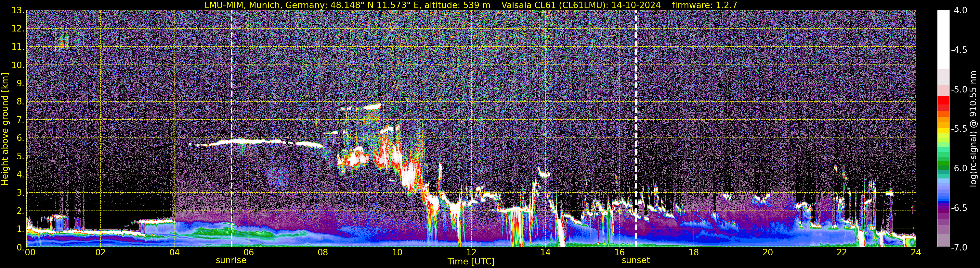Click colorbar tick label -5.0
This screenshot has width=980, height=268.
[x=959, y=90]
